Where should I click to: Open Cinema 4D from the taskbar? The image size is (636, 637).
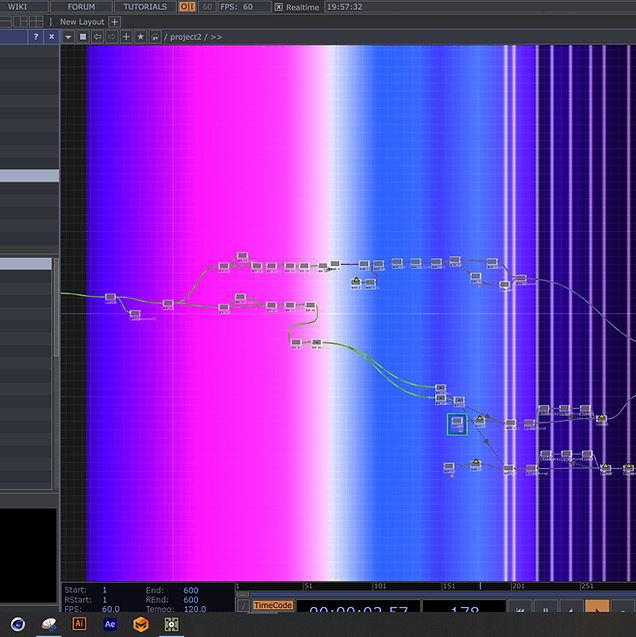[x=17, y=624]
